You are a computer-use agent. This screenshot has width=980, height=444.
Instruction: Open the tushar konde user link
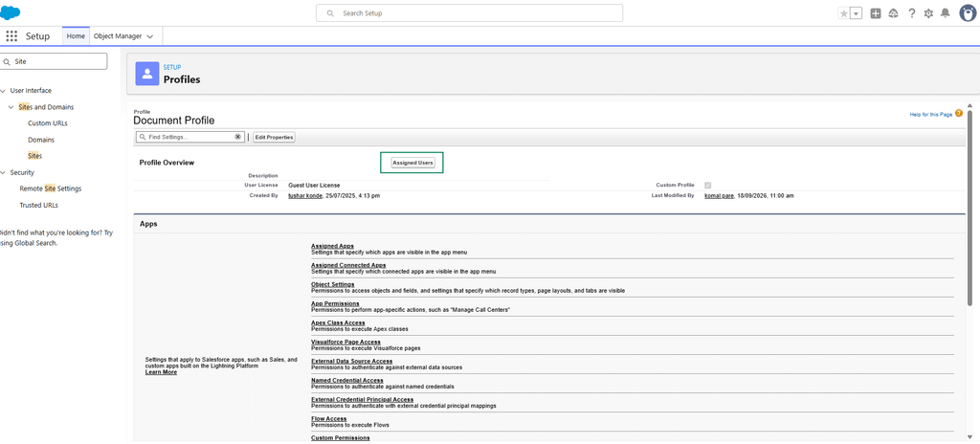pos(305,196)
